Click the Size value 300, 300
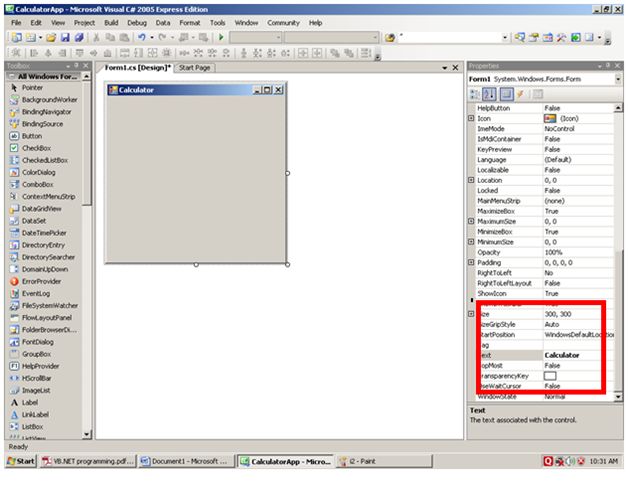Screen dimensions: 628x485 click(558, 314)
